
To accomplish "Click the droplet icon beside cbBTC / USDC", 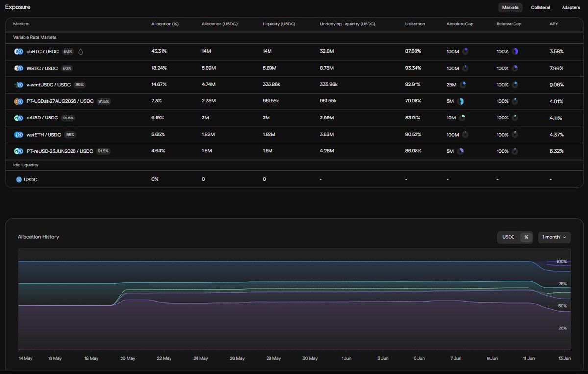I will [80, 51].
